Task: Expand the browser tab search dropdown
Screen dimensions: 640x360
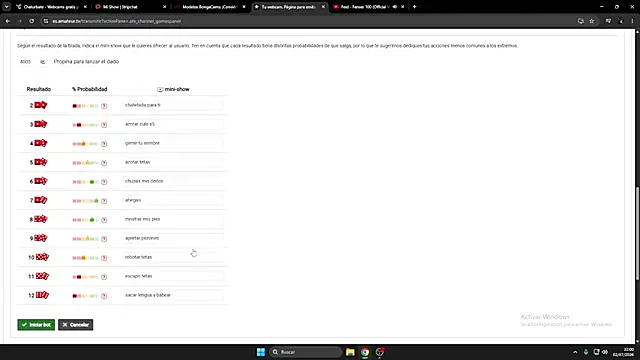Action: point(7,7)
